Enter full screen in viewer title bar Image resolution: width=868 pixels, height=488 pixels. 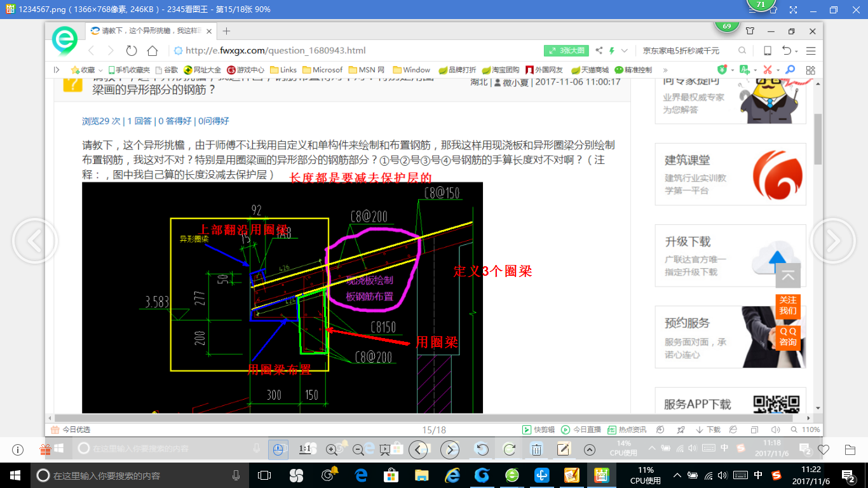(793, 10)
